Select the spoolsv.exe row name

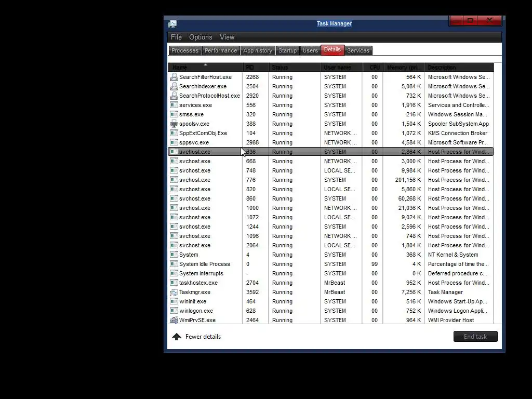[194, 124]
